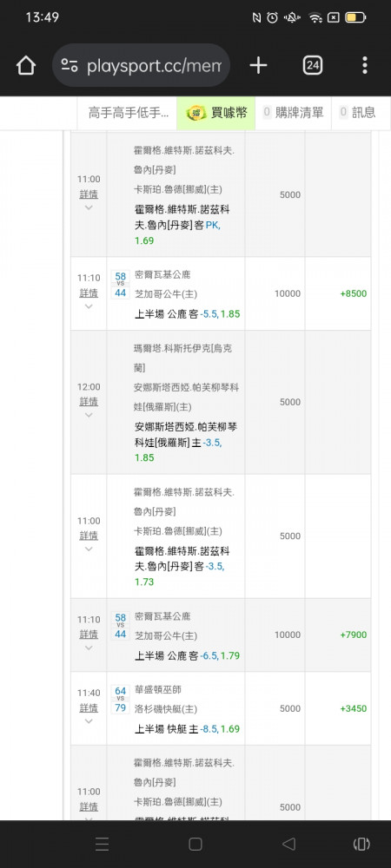
Task: Tap the Android home square button
Action: click(x=195, y=844)
